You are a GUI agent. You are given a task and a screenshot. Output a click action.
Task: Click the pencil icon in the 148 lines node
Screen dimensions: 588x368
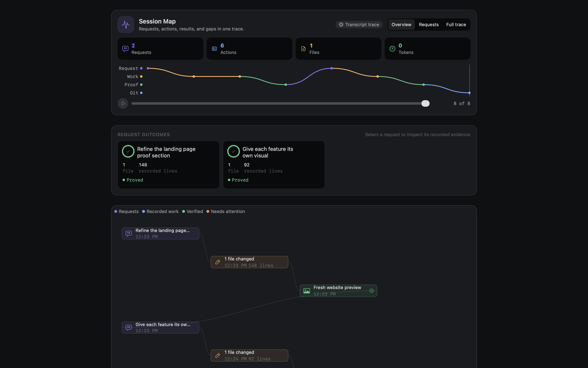click(218, 262)
